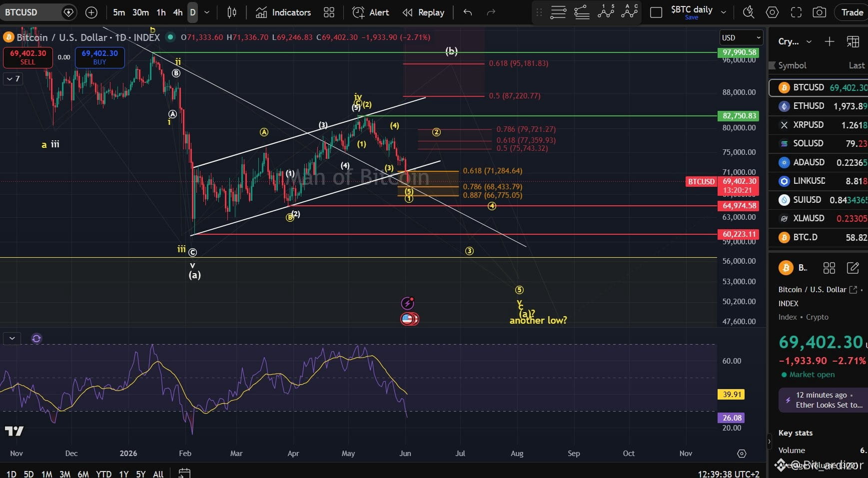Open the details panel grid icon
868x478 pixels.
coord(829,268)
